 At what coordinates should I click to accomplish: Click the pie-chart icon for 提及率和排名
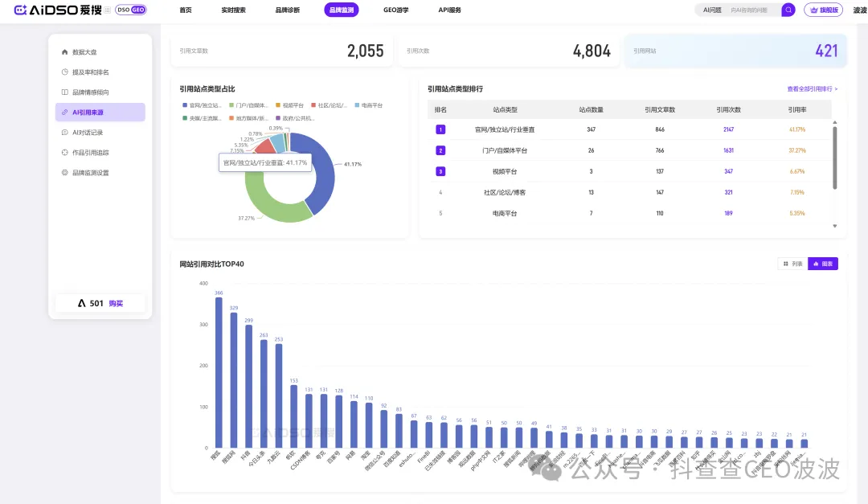tap(64, 72)
